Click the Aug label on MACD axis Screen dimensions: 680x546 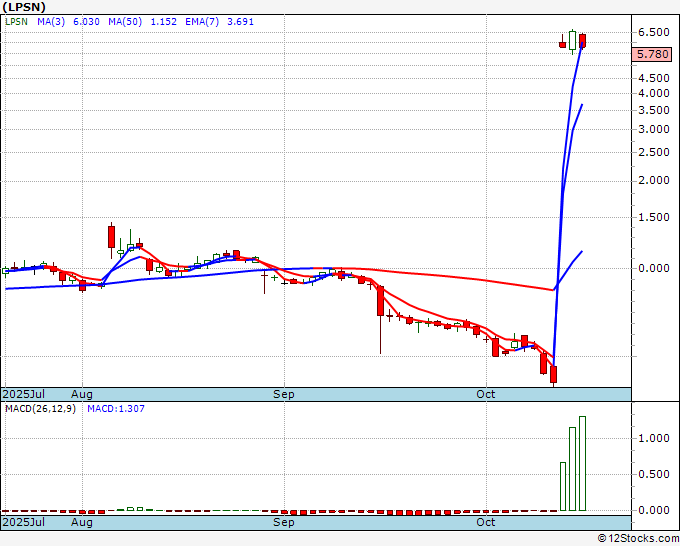click(x=82, y=522)
